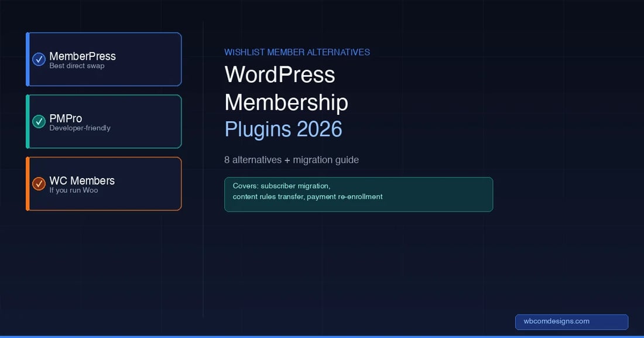The width and height of the screenshot is (644, 338).
Task: Select the WC Members card title
Action: pyautogui.click(x=82, y=180)
